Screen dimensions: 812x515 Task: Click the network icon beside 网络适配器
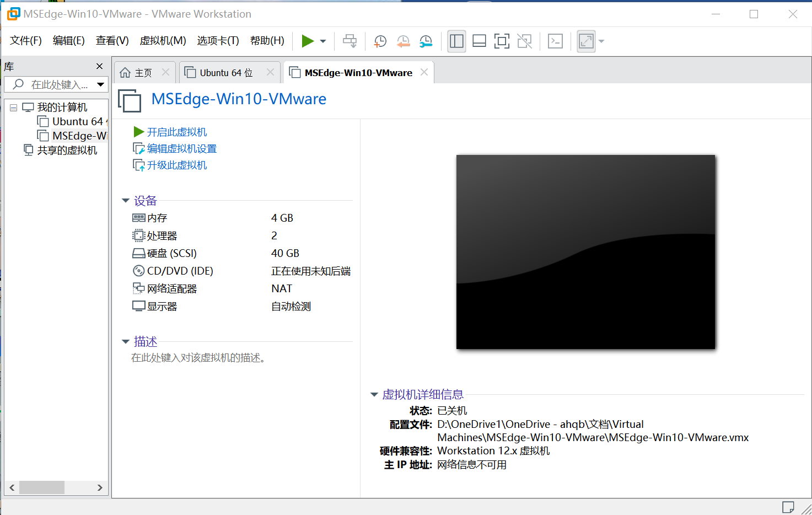tap(139, 288)
